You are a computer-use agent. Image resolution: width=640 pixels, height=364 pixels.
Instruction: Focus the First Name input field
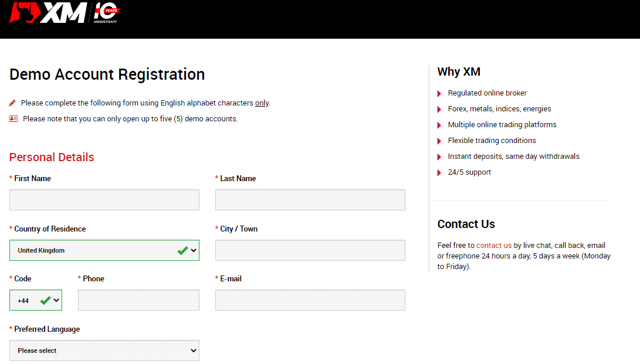(x=104, y=200)
